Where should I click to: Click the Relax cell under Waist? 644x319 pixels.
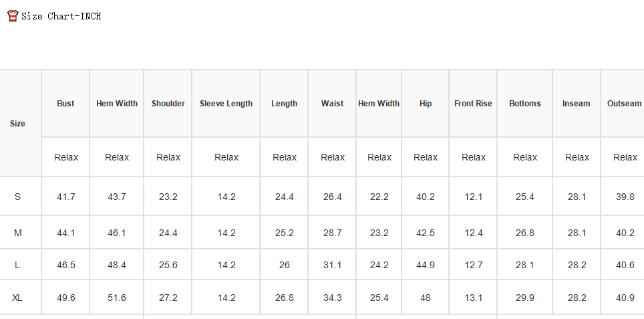coord(332,157)
